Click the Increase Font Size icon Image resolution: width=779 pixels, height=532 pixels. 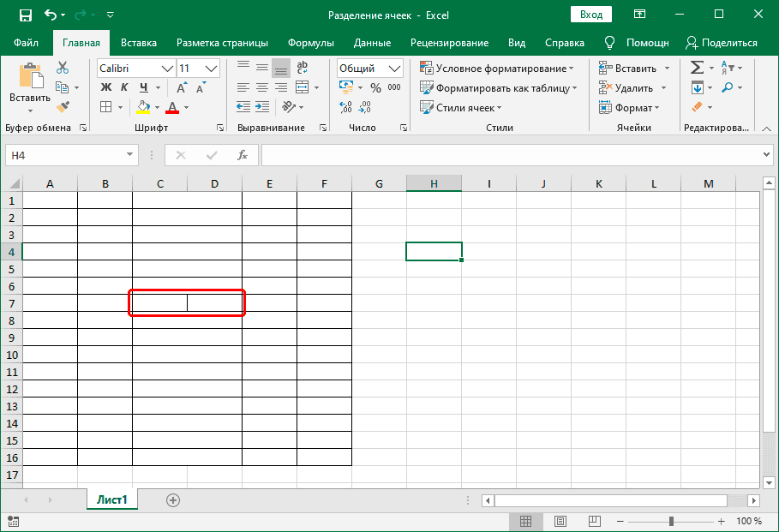click(183, 86)
